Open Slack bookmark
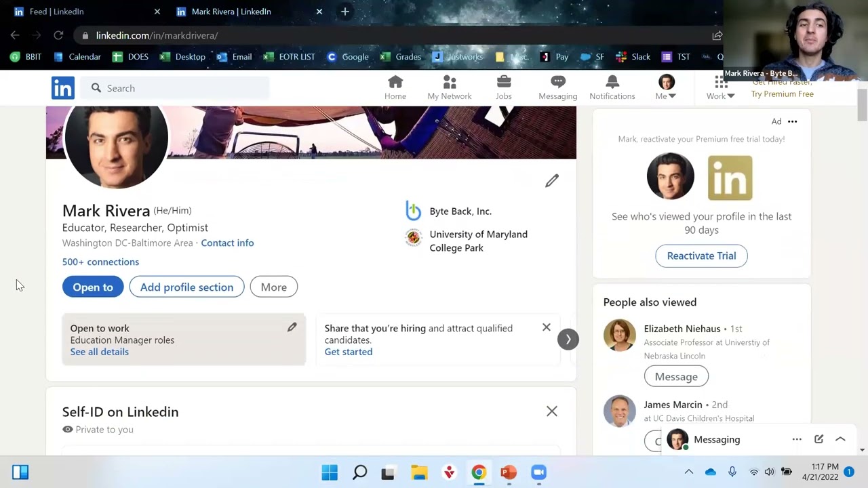 click(633, 57)
